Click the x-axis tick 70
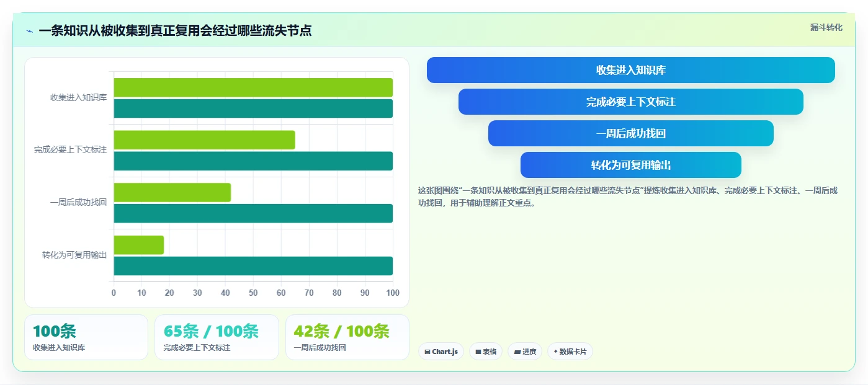 tap(309, 293)
